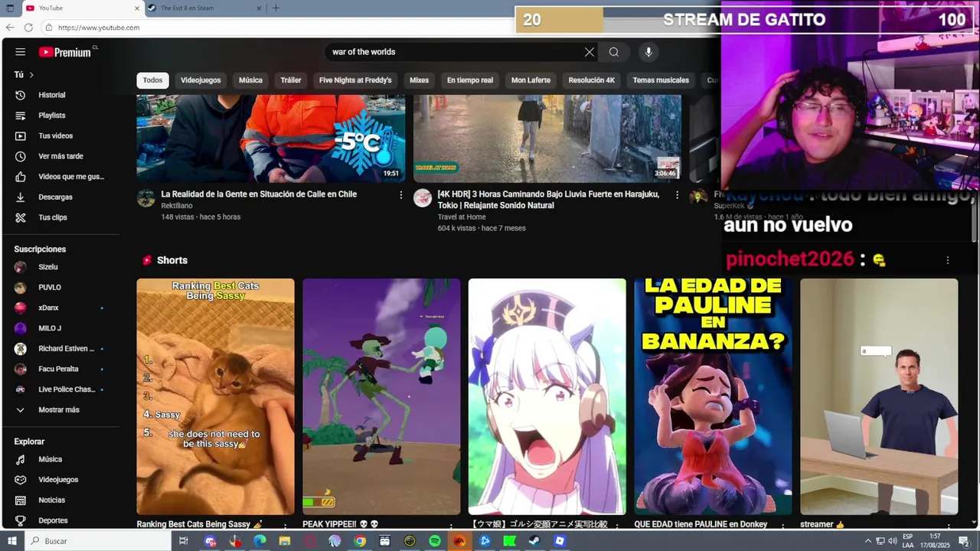
Task: Select the Tráiler filter chip
Action: pos(291,80)
